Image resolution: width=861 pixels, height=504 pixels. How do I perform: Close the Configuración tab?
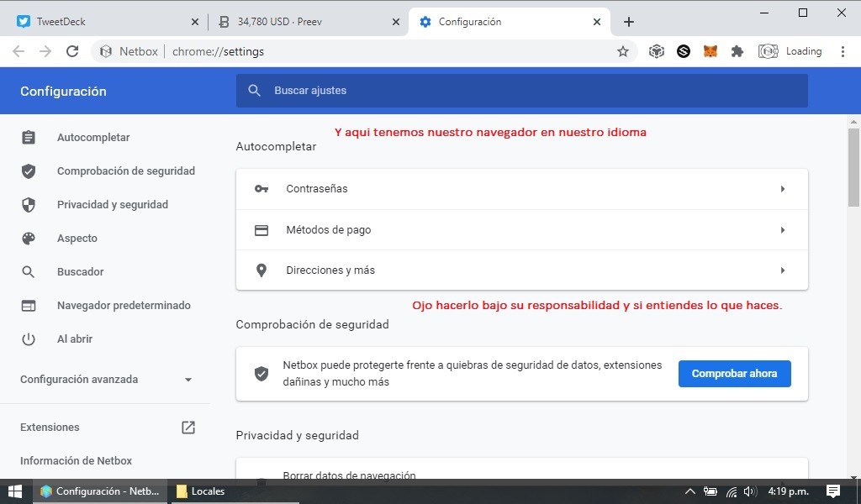click(x=597, y=22)
